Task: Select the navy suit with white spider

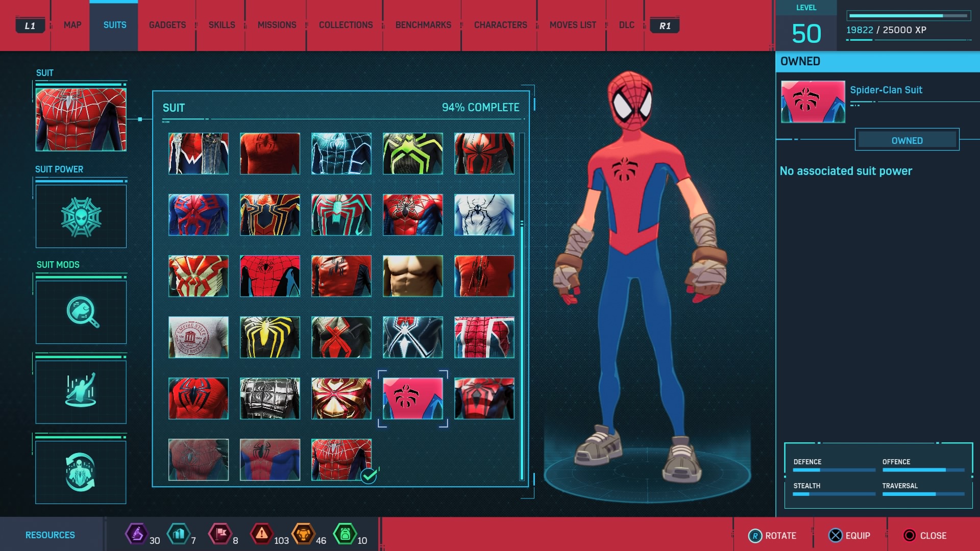Action: coord(413,337)
